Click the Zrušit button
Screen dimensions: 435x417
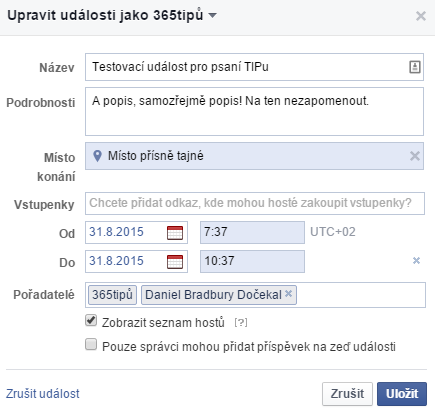click(347, 394)
